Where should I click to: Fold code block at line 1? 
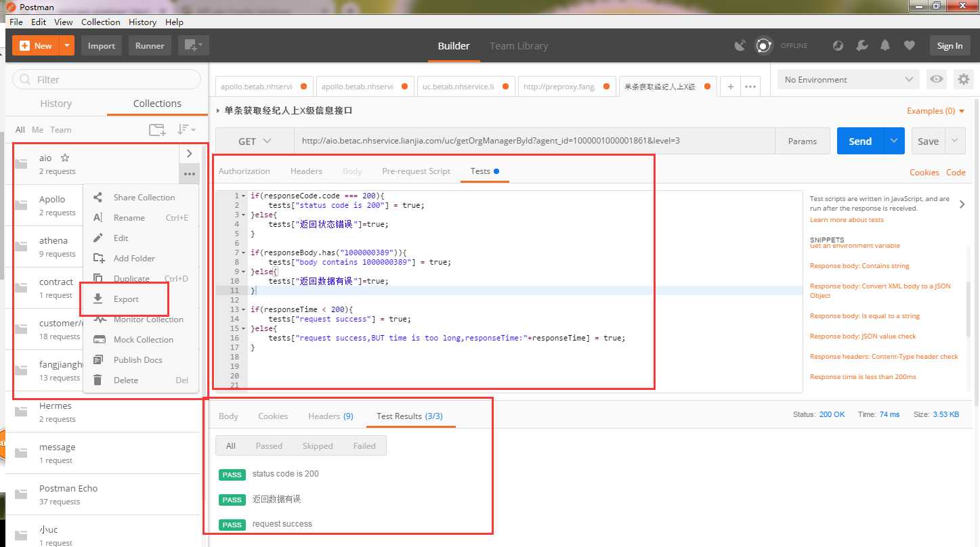tap(244, 196)
